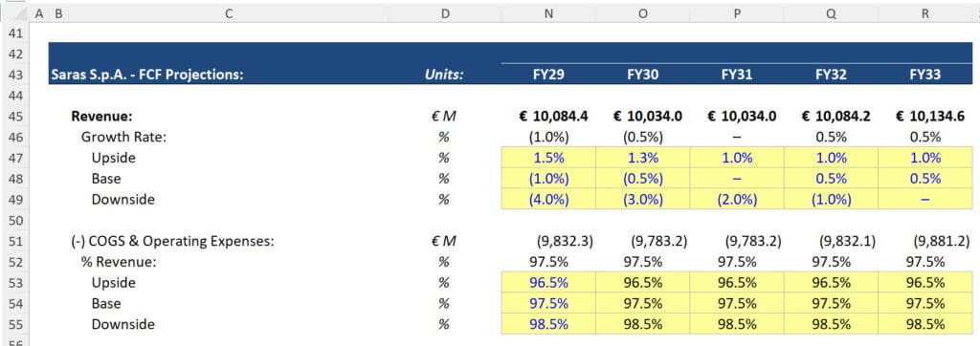This screenshot has height=346, width=980.
Task: Click the '€ M' units cell for Revenue
Action: click(x=444, y=117)
